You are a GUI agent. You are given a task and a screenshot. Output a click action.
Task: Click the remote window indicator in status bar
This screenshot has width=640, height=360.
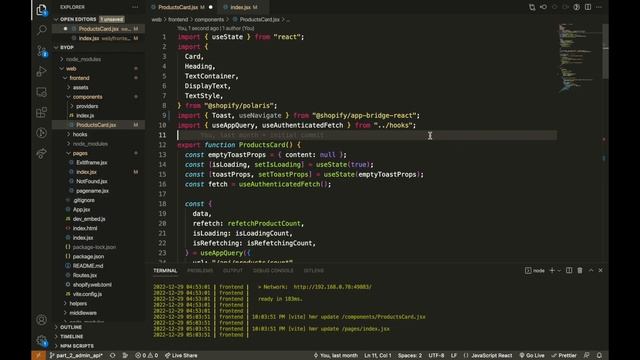tap(38, 356)
